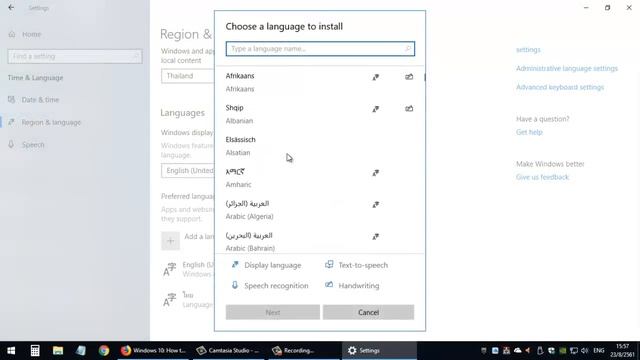The width and height of the screenshot is (640, 360).
Task: Switch to the Recording taskbar window
Action: coord(304,351)
